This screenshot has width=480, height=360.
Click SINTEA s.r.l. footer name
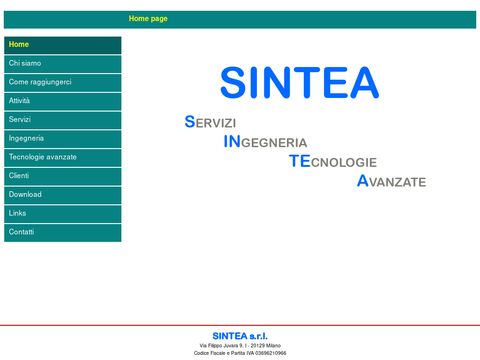(240, 336)
